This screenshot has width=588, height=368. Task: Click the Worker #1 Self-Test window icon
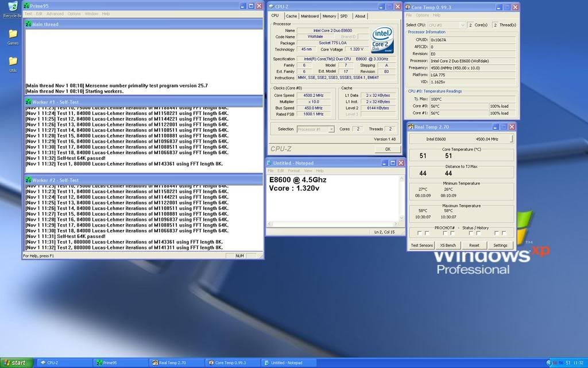coord(28,102)
